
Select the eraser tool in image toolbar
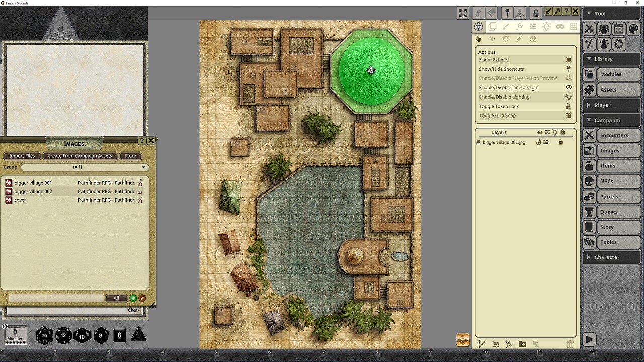[x=533, y=39]
